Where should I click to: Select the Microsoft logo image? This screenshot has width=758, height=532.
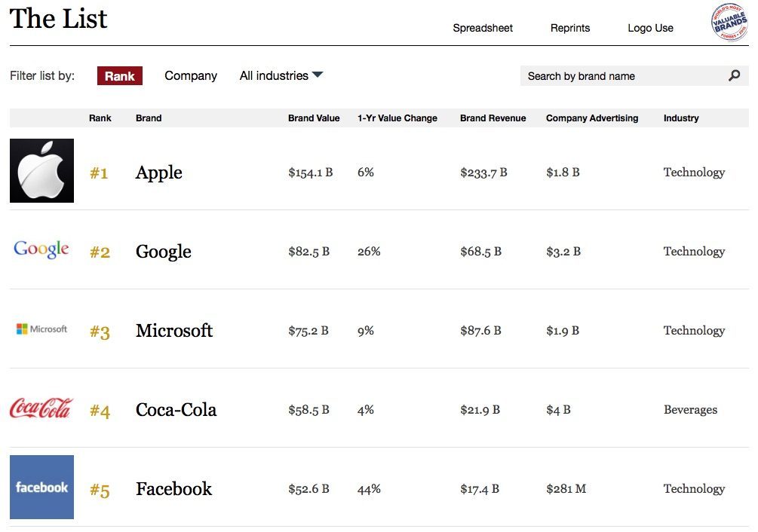(41, 329)
